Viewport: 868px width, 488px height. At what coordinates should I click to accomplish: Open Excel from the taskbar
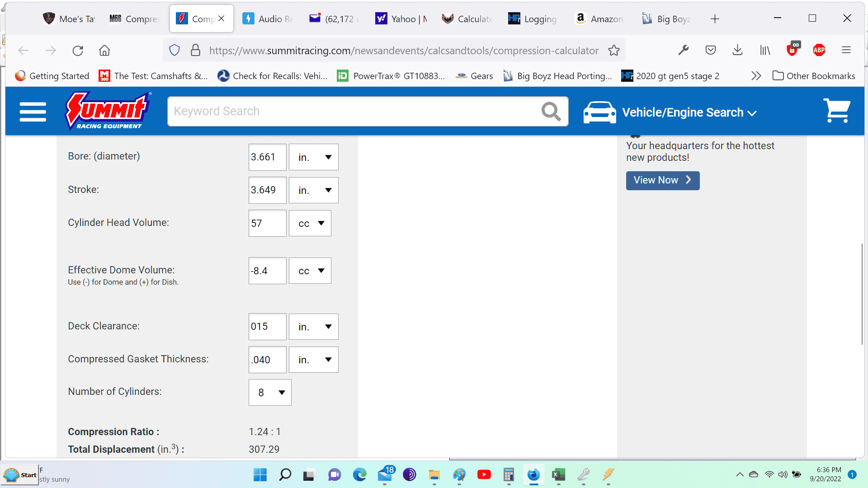pos(558,475)
